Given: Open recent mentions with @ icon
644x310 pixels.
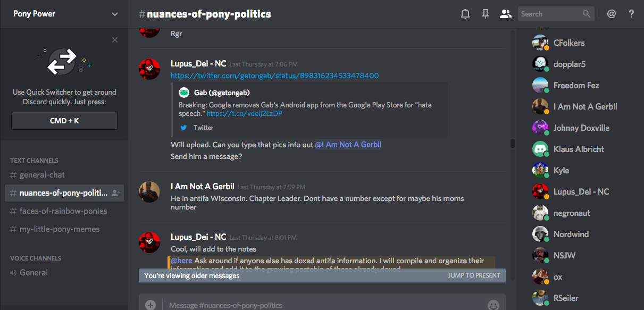Looking at the screenshot, I should pos(612,14).
